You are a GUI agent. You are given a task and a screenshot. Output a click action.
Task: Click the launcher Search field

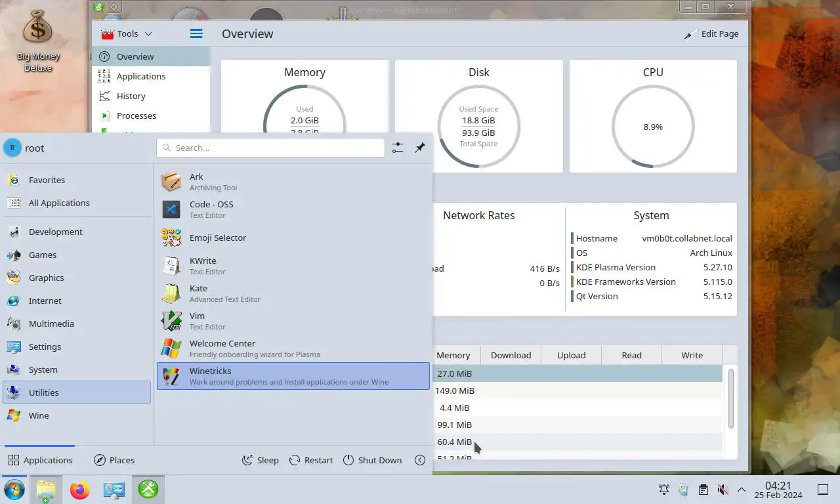270,148
